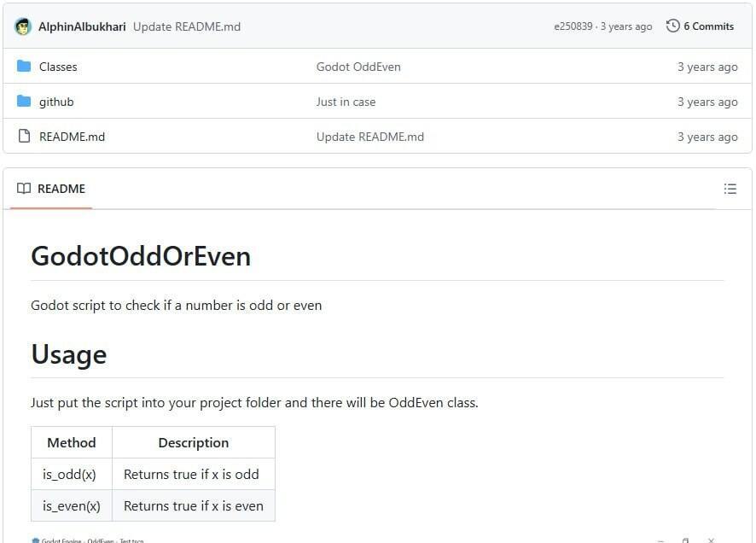Open commit hash e250839
The height and width of the screenshot is (543, 756).
(573, 26)
